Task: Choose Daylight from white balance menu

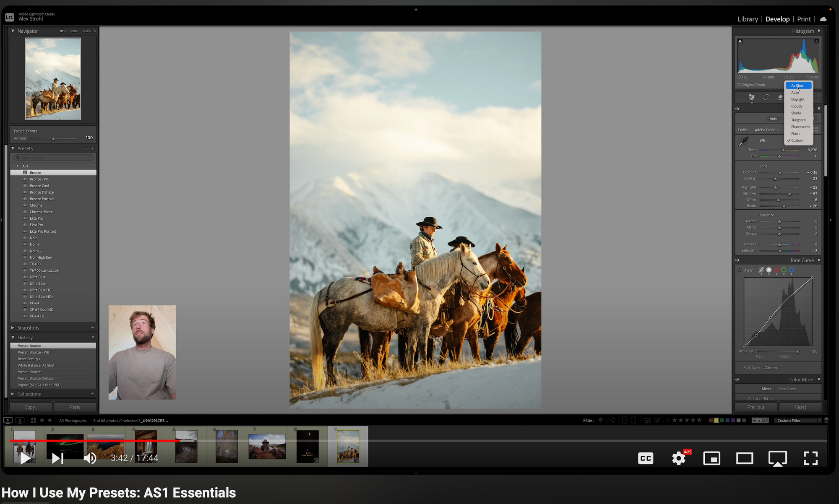Action: point(798,99)
